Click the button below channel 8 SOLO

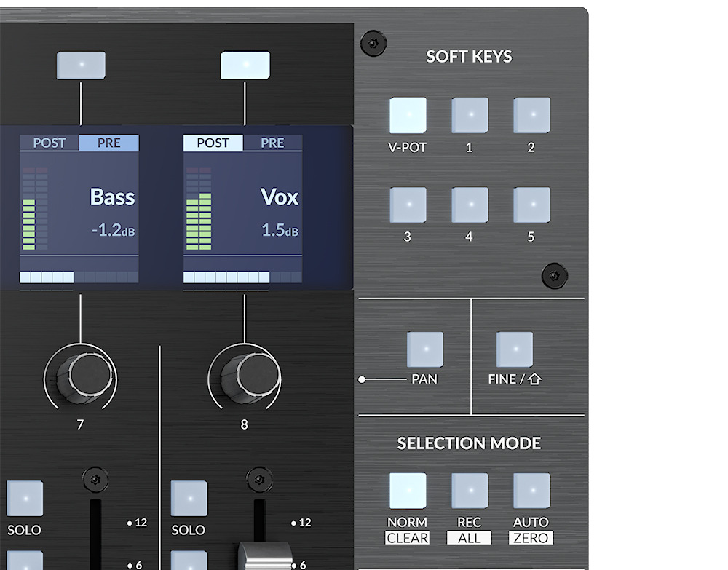click(x=189, y=561)
